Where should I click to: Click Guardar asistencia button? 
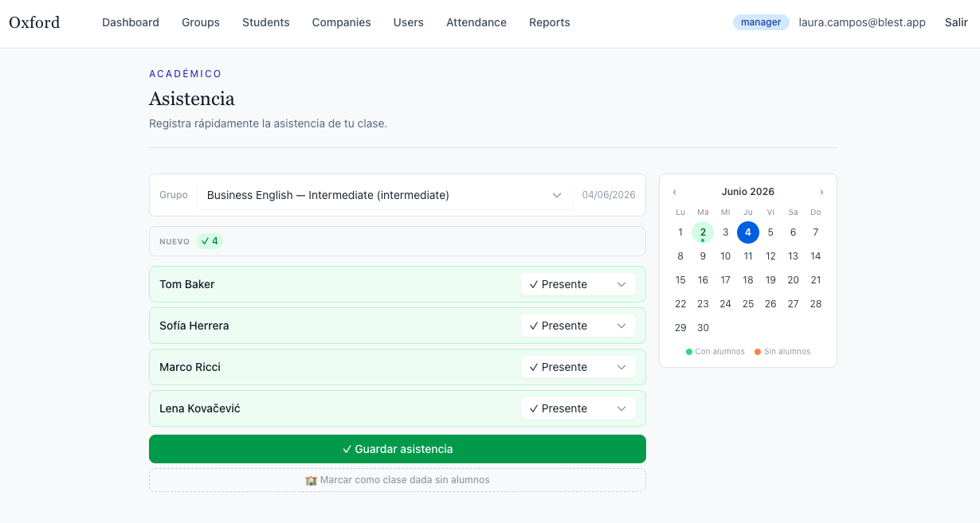[398, 449]
